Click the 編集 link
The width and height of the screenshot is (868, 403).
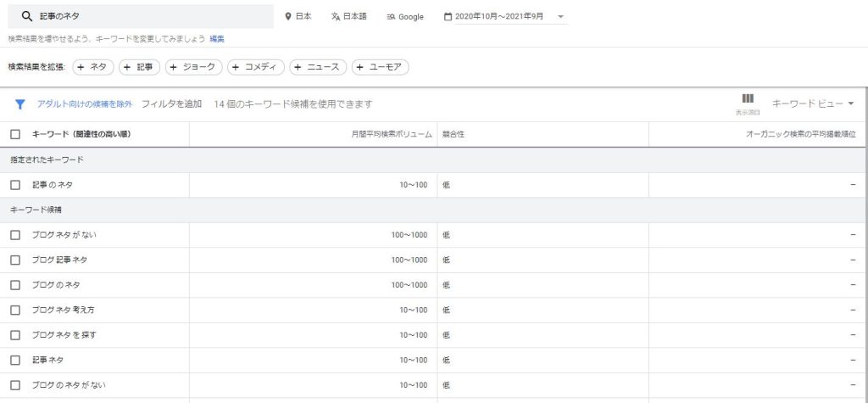coord(217,39)
